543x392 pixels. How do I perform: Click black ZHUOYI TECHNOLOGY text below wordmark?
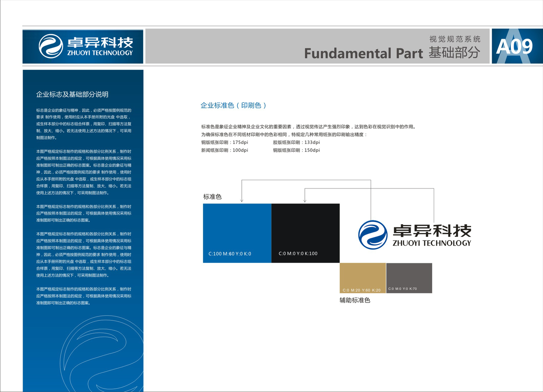[x=432, y=243]
